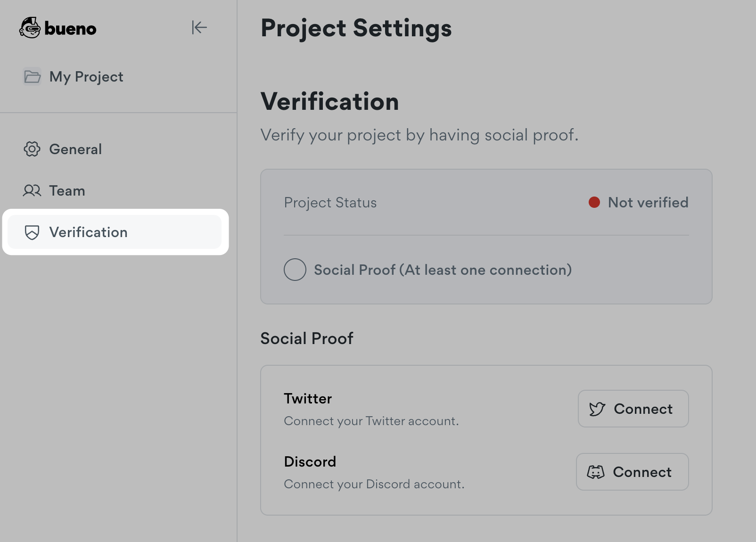The width and height of the screenshot is (756, 542).
Task: Click the bueno wordmark text
Action: click(x=70, y=29)
